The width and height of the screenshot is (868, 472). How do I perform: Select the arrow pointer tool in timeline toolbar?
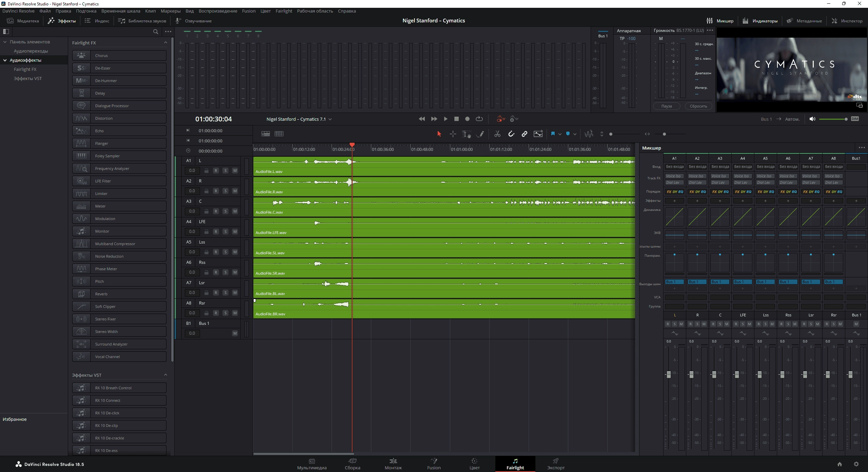point(439,134)
